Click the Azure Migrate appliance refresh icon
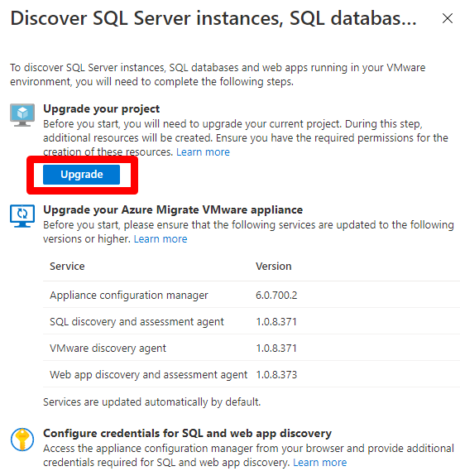 [x=22, y=216]
